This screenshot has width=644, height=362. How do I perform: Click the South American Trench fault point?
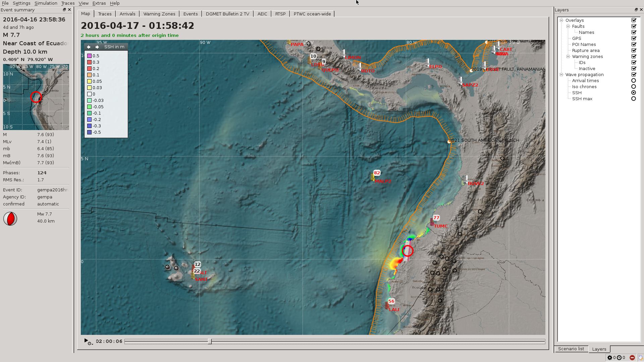[x=449, y=142]
